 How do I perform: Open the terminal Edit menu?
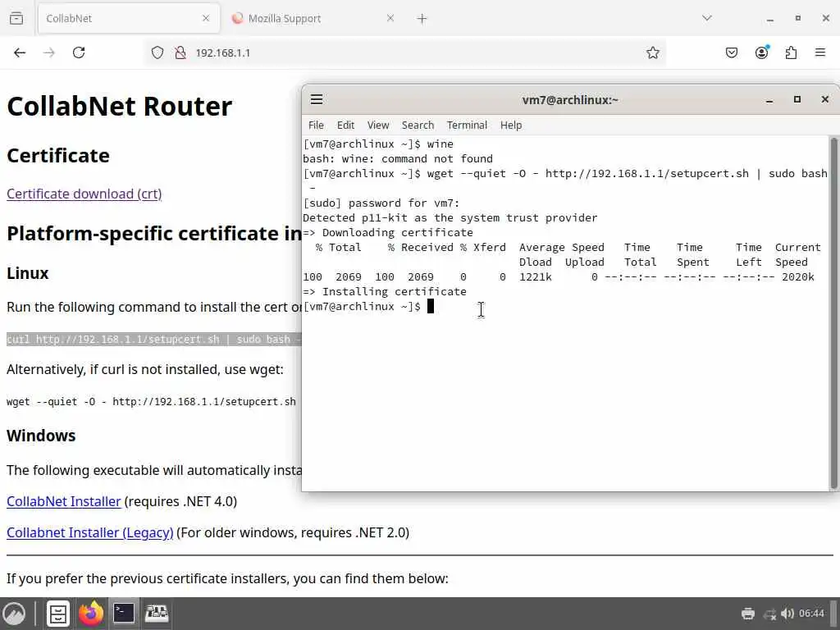tap(345, 125)
